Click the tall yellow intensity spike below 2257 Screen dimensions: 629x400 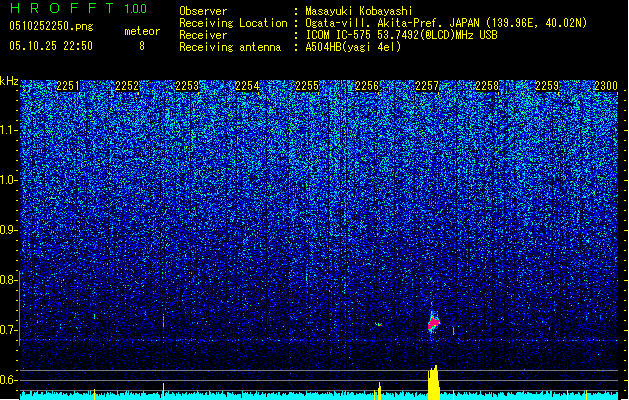pos(433,382)
